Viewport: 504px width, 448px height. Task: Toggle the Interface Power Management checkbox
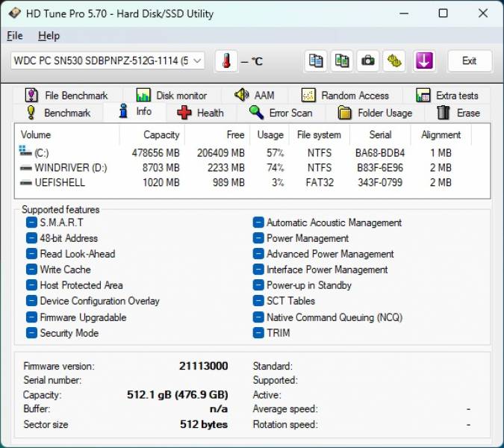(x=258, y=270)
